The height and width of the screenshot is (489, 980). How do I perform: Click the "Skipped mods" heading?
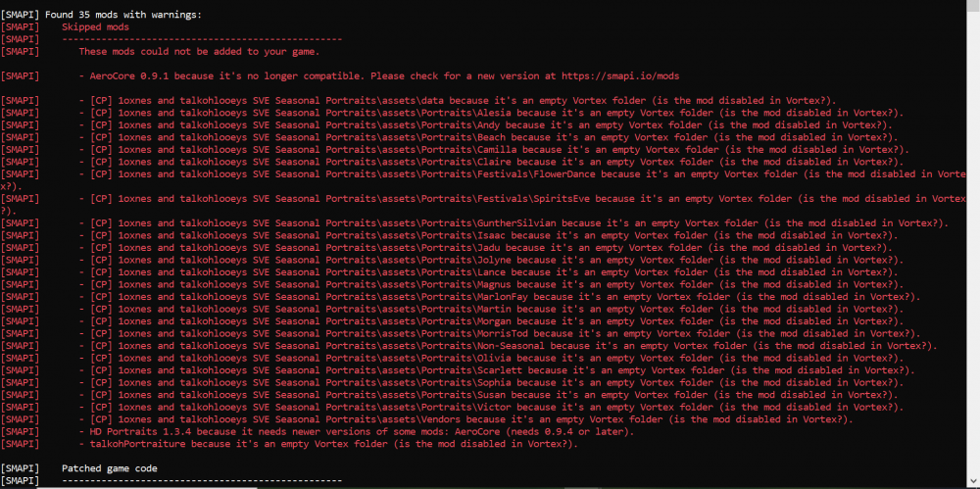pyautogui.click(x=95, y=27)
